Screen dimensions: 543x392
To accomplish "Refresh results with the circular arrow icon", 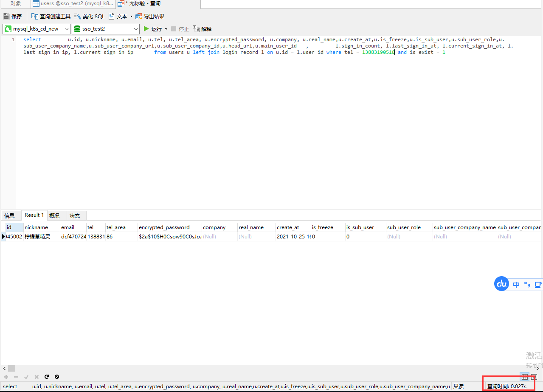I will [x=47, y=377].
